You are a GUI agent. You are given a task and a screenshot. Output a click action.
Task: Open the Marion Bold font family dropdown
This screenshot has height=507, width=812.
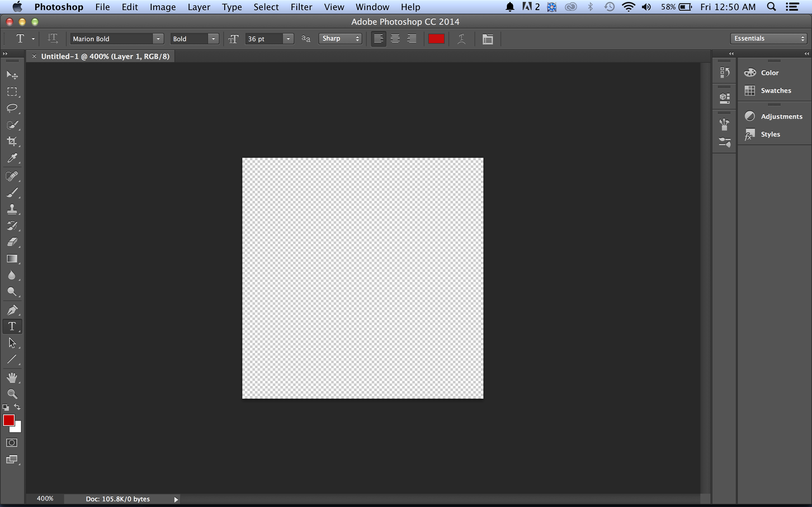tap(158, 39)
